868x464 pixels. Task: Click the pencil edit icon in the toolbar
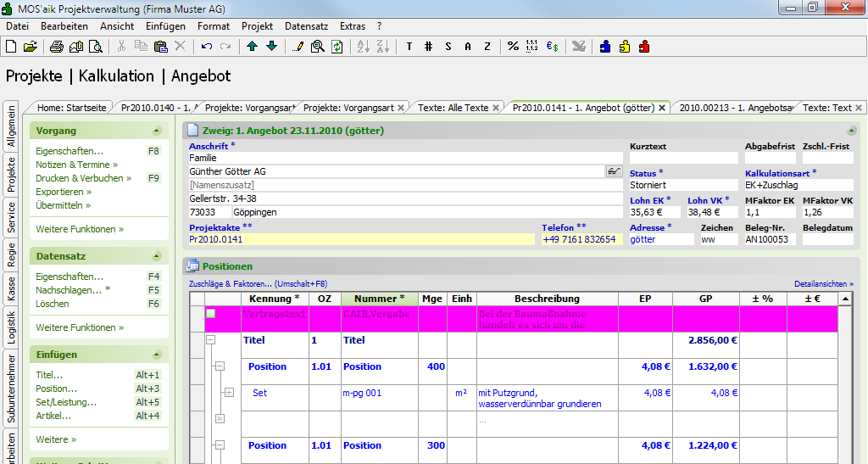click(x=298, y=47)
